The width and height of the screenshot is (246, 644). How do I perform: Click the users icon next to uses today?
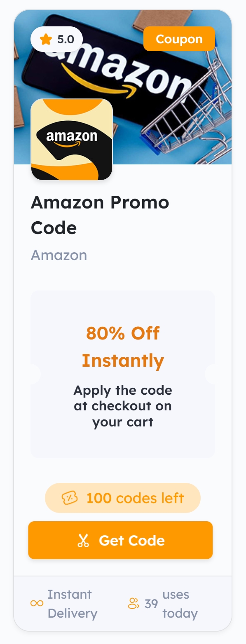(133, 604)
